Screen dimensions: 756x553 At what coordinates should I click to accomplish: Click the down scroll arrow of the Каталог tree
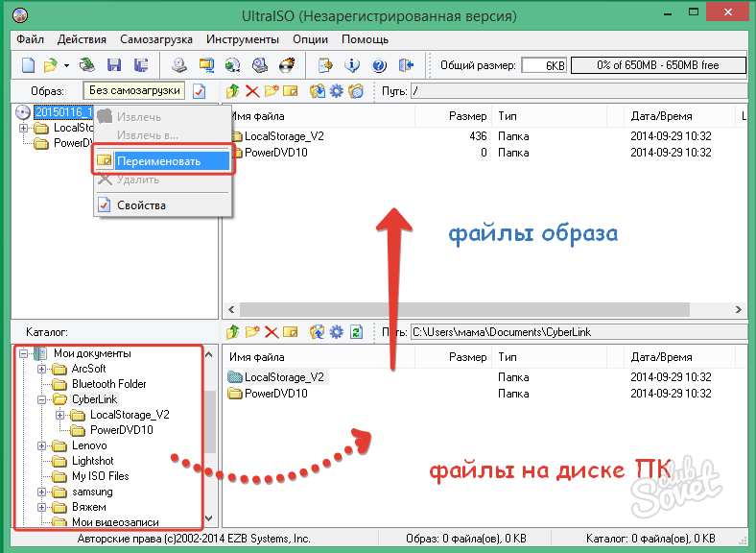coord(209,518)
